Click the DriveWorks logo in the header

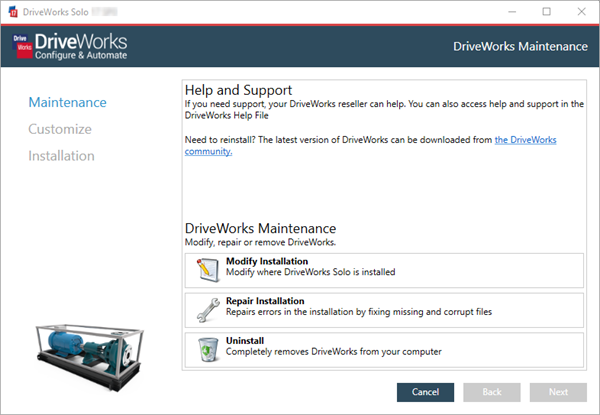click(70, 46)
